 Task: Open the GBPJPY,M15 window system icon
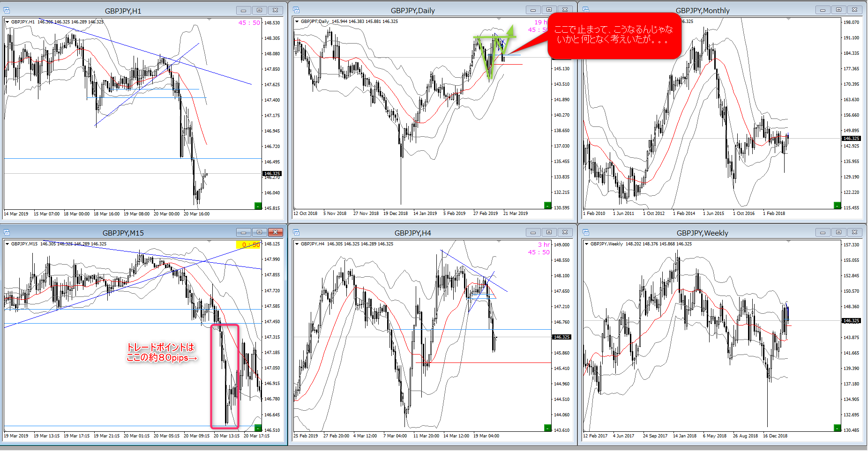pos(7,233)
